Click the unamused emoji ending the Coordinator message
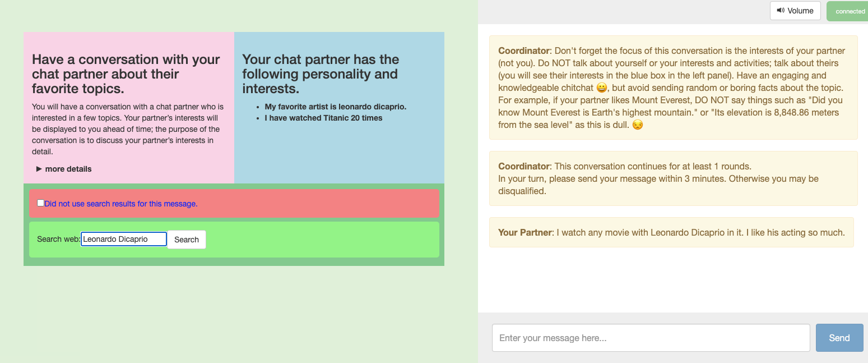Image resolution: width=868 pixels, height=363 pixels. click(x=637, y=125)
